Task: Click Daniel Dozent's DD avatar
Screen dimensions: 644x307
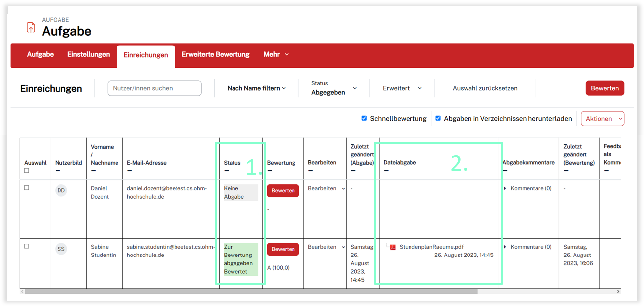Action: (x=61, y=191)
